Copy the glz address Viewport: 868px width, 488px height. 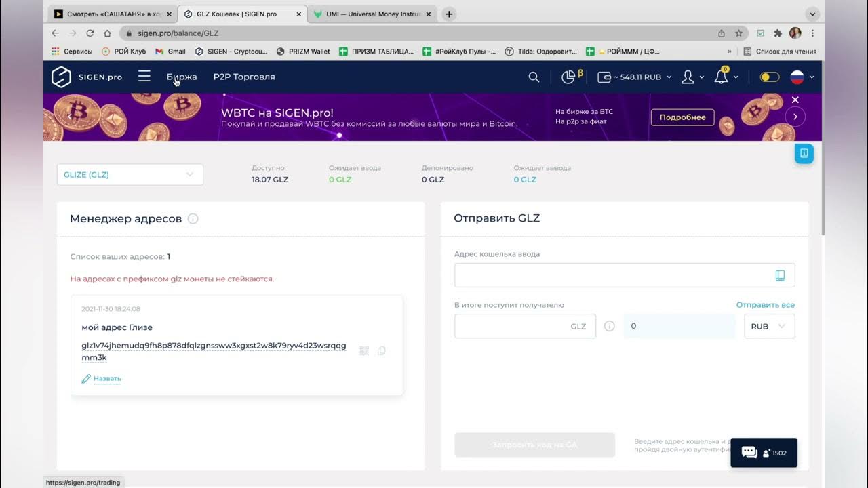point(382,351)
